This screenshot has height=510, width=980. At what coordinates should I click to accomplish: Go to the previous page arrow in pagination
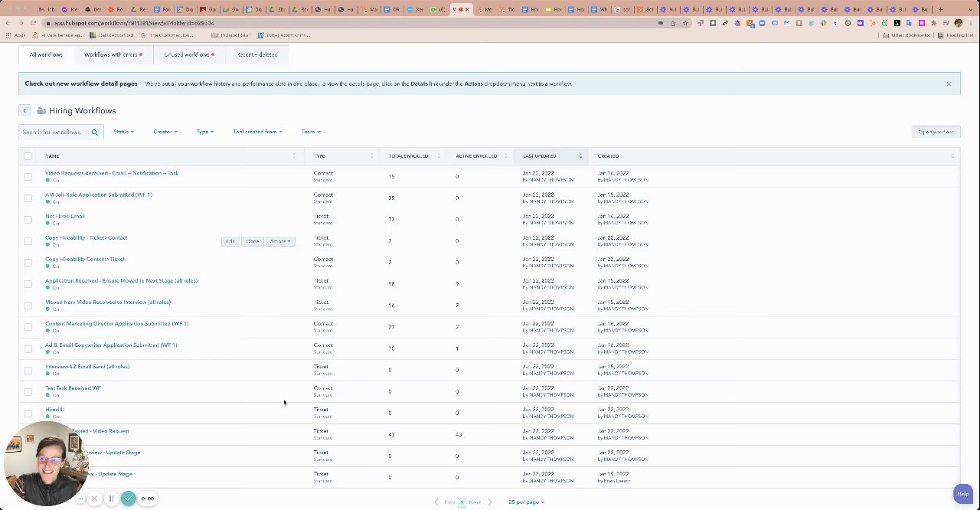coord(436,502)
